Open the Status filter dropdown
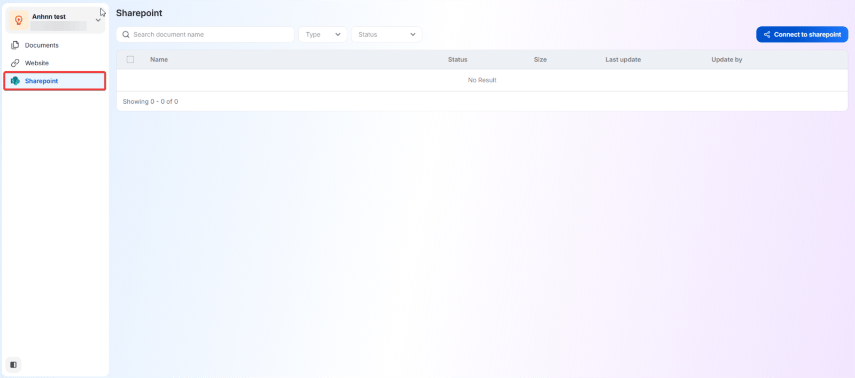 [387, 34]
